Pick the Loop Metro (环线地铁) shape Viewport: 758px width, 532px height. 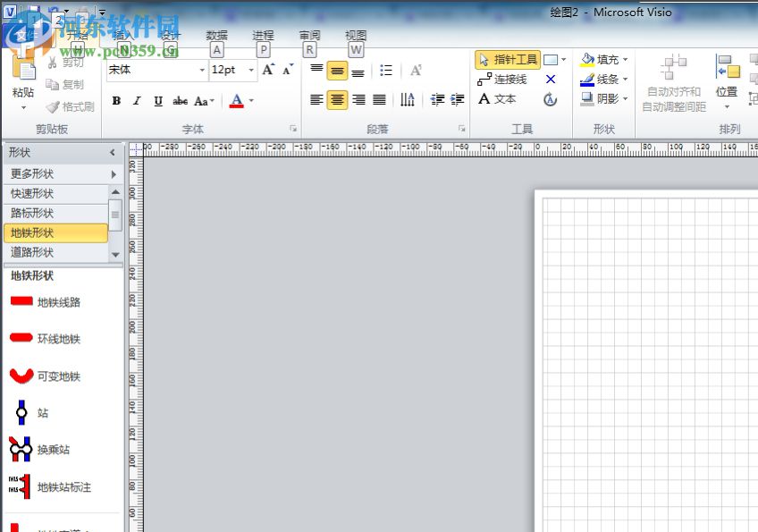(x=45, y=338)
